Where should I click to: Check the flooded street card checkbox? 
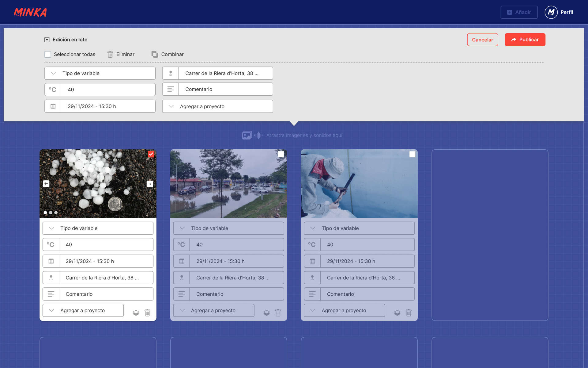point(281,154)
